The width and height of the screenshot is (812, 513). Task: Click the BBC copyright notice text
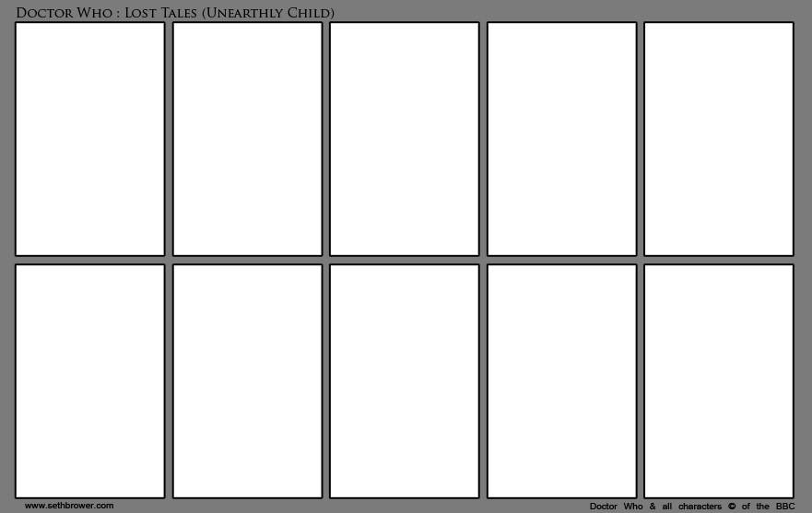pyautogui.click(x=692, y=506)
